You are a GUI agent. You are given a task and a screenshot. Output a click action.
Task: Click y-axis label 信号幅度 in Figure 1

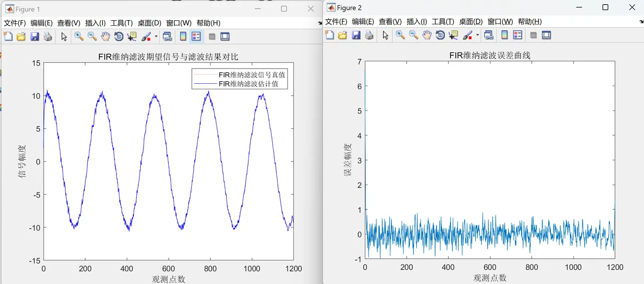22,161
